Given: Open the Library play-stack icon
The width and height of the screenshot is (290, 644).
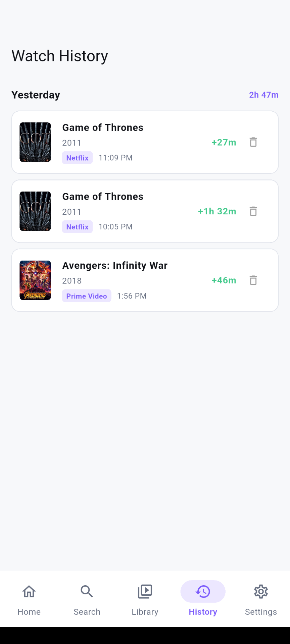Looking at the screenshot, I should pyautogui.click(x=145, y=591).
